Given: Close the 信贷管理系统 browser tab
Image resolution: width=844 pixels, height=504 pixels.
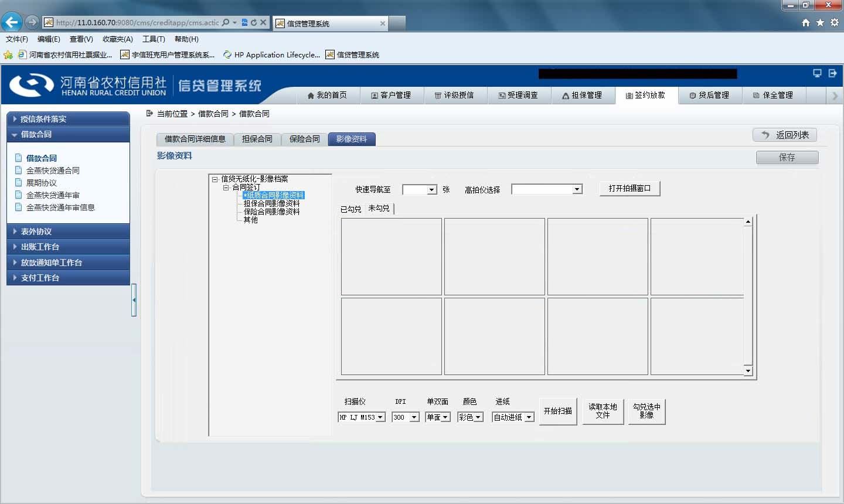Looking at the screenshot, I should [383, 23].
